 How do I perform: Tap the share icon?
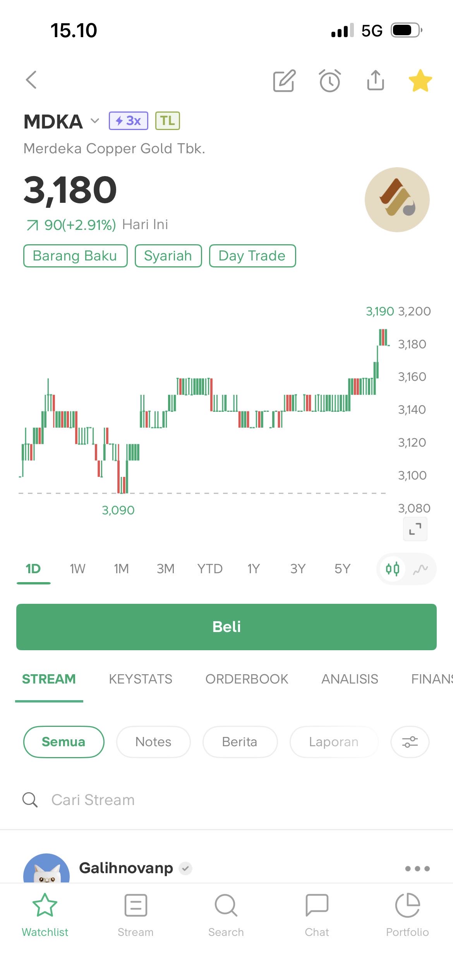point(375,81)
